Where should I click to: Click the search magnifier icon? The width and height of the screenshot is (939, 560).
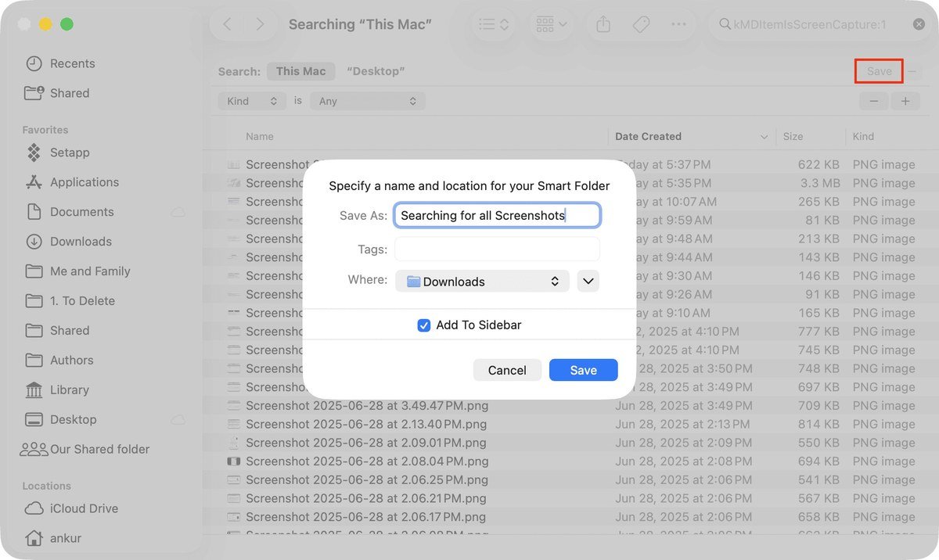(725, 24)
